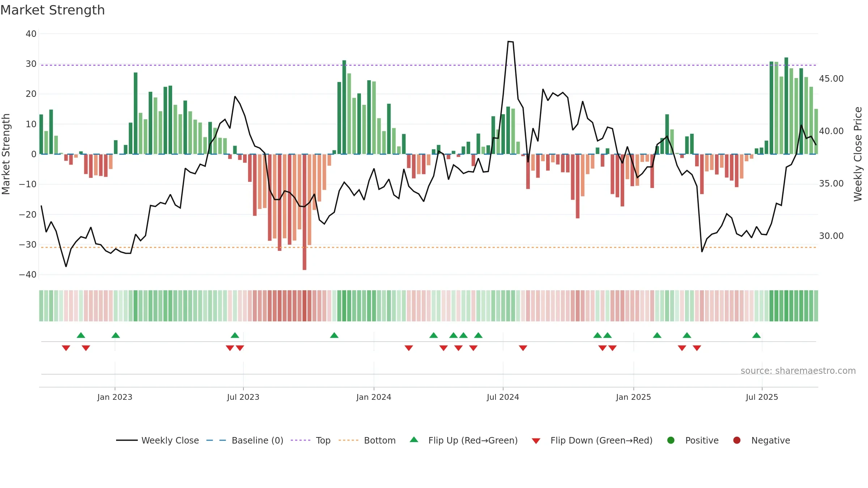The height and width of the screenshot is (488, 868).
Task: Click the vertical Market Strength axis title
Action: tap(6, 154)
